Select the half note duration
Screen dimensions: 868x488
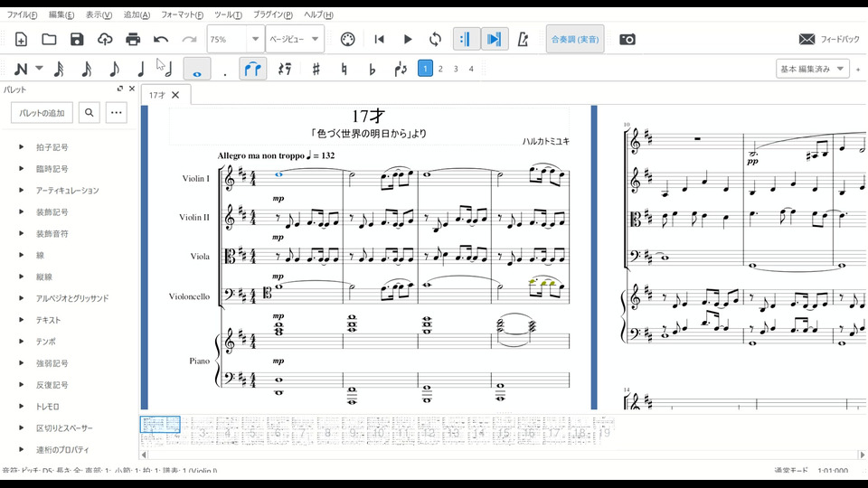pos(169,70)
